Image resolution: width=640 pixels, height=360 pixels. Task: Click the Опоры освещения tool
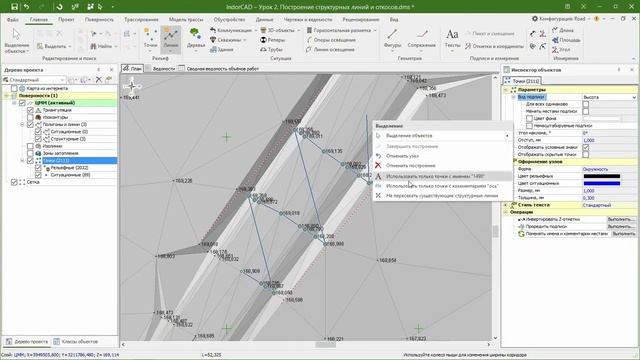tap(331, 40)
